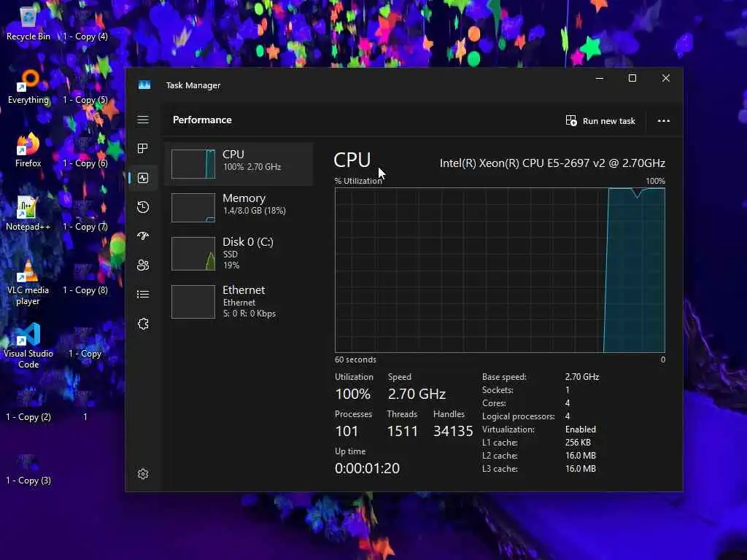The height and width of the screenshot is (560, 747).
Task: Click the Performance page heading
Action: coord(202,120)
